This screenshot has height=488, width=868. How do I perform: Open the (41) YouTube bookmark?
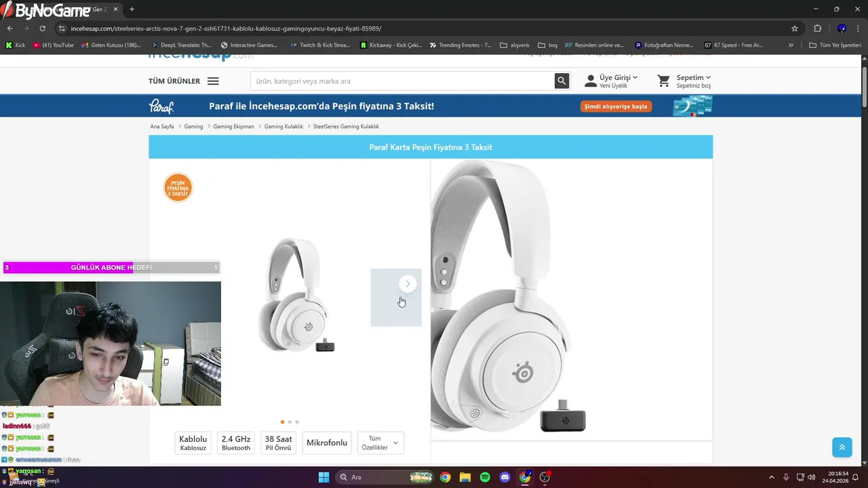[53, 45]
